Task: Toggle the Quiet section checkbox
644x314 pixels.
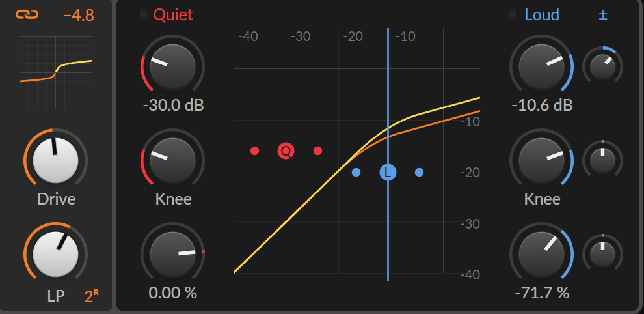Action: pos(143,14)
